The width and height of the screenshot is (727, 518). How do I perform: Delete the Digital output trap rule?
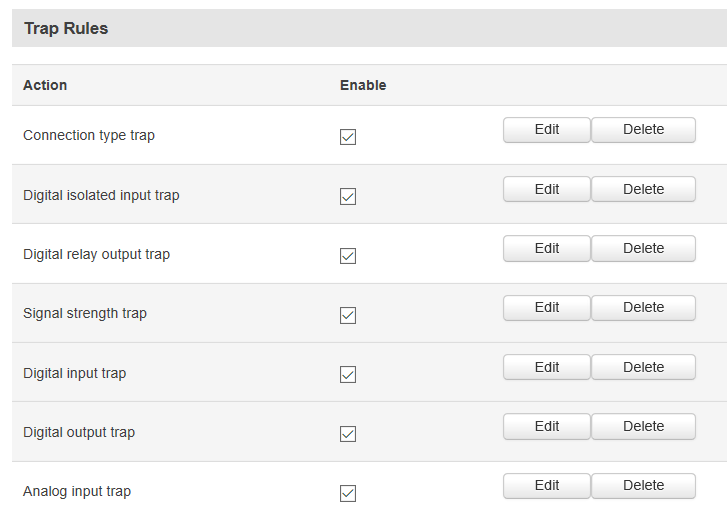coord(643,426)
